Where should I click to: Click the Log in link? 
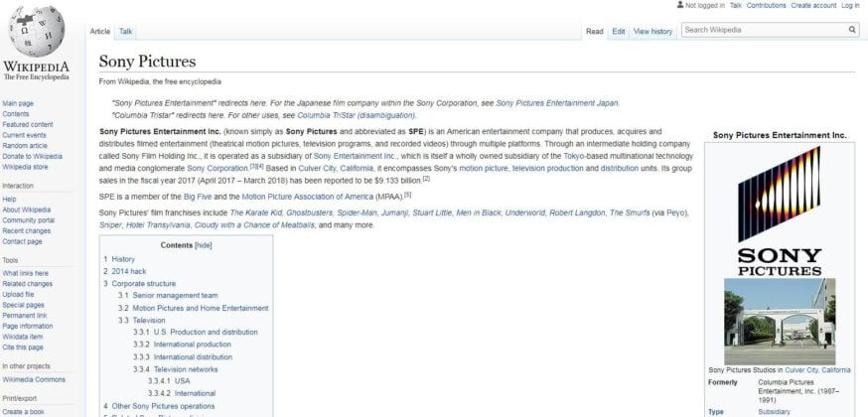pos(850,6)
